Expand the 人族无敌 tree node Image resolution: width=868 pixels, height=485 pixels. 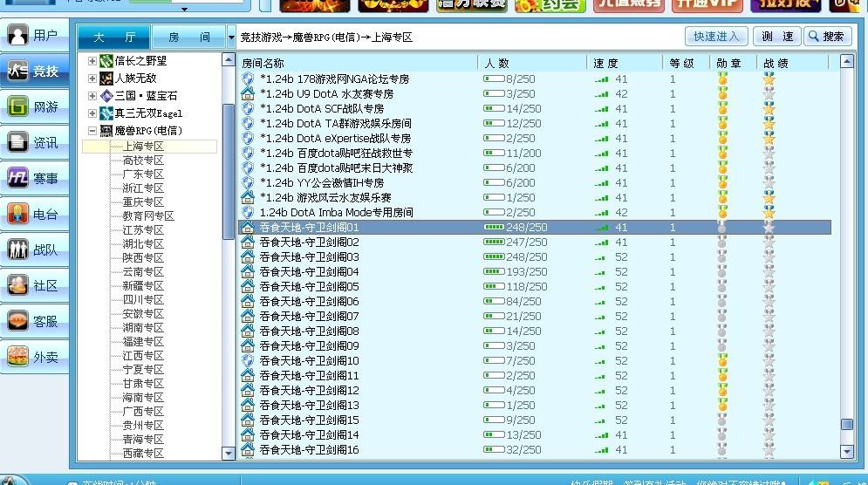click(92, 79)
